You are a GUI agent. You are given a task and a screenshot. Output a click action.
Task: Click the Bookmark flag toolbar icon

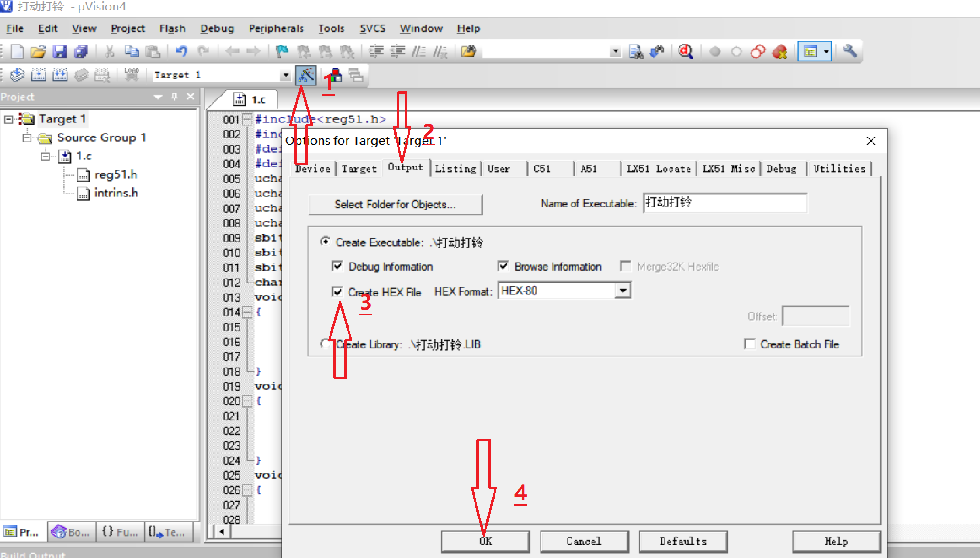[282, 51]
